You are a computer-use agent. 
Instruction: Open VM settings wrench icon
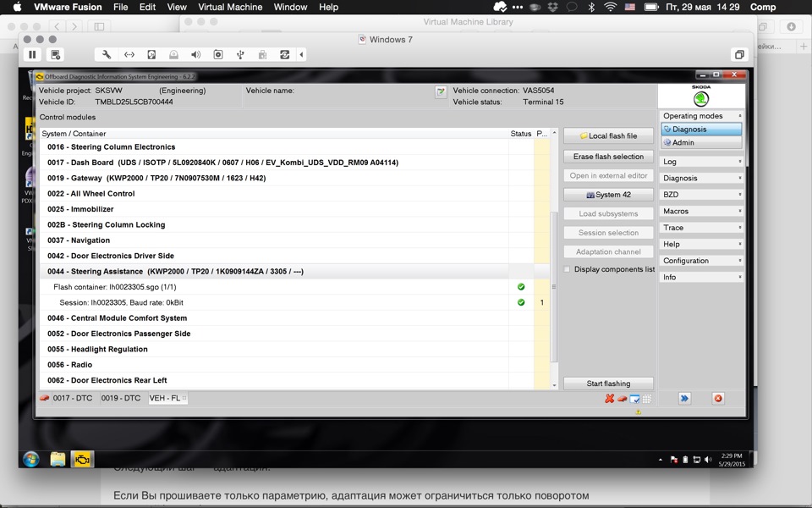coord(107,54)
